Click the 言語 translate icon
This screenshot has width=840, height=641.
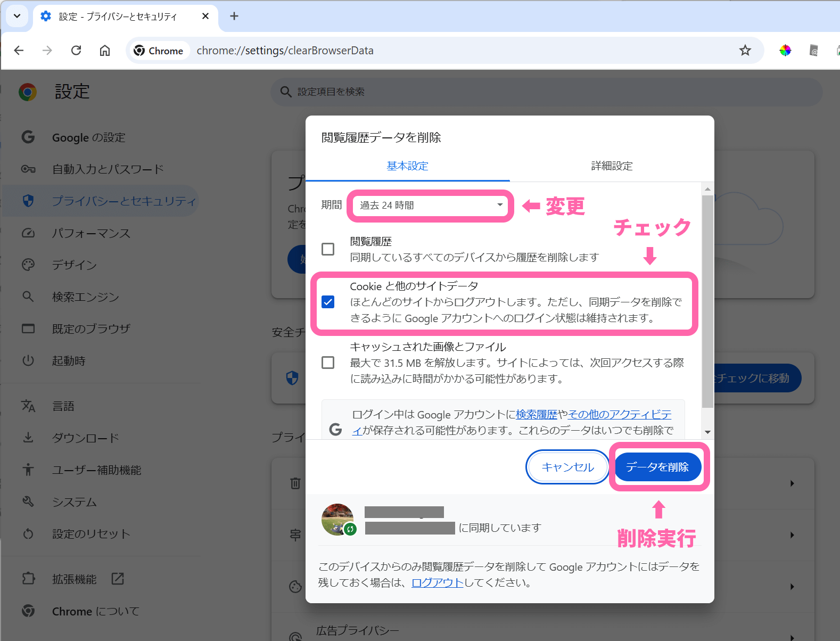28,406
